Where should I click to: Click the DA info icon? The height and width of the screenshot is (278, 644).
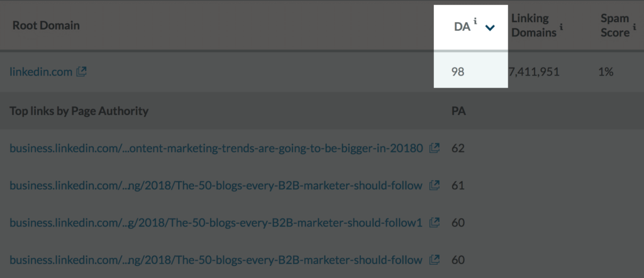click(475, 23)
